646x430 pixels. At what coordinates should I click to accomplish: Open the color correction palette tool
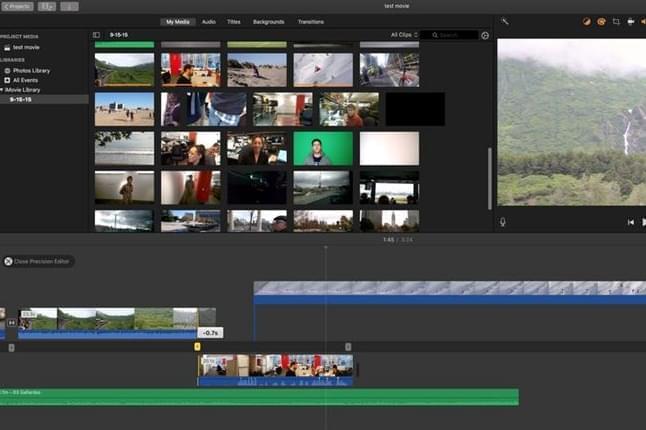coord(601,22)
